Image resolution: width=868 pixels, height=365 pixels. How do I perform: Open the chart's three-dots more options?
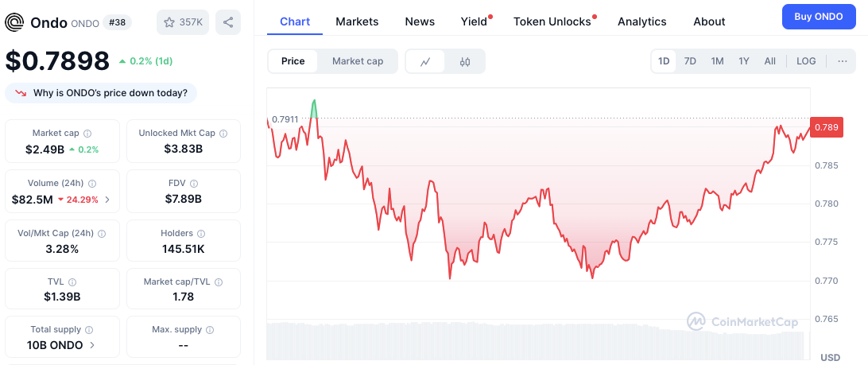click(x=843, y=61)
